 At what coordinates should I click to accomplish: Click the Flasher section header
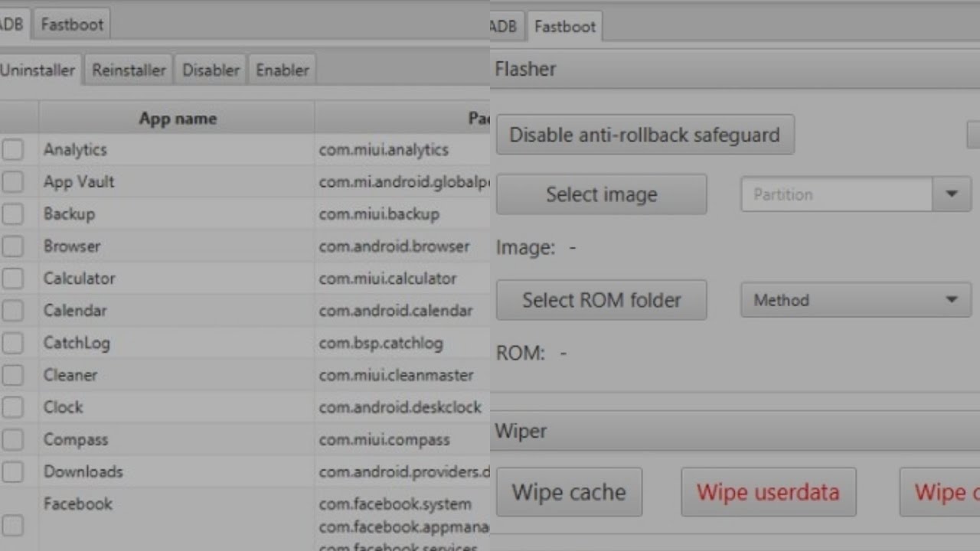coord(735,69)
